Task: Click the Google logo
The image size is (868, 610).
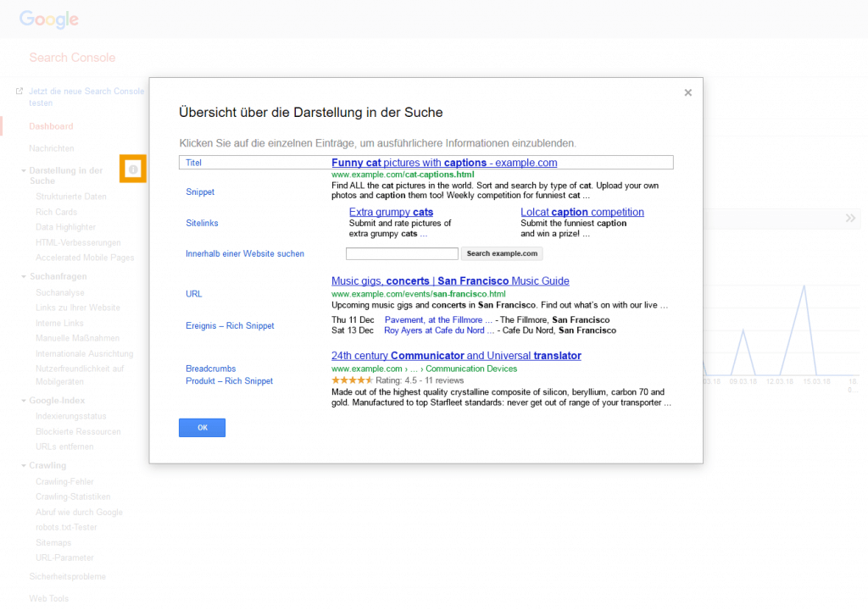Action: click(x=48, y=19)
